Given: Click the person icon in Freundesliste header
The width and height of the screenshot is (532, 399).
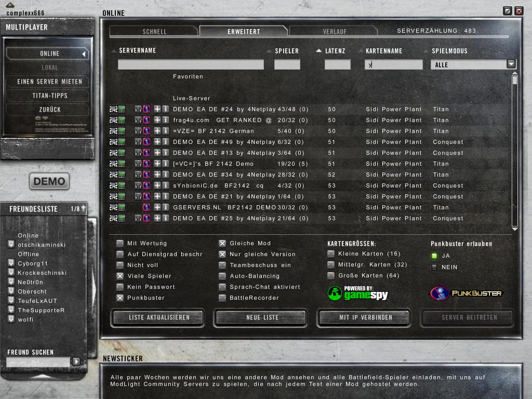Looking at the screenshot, I should click(84, 208).
